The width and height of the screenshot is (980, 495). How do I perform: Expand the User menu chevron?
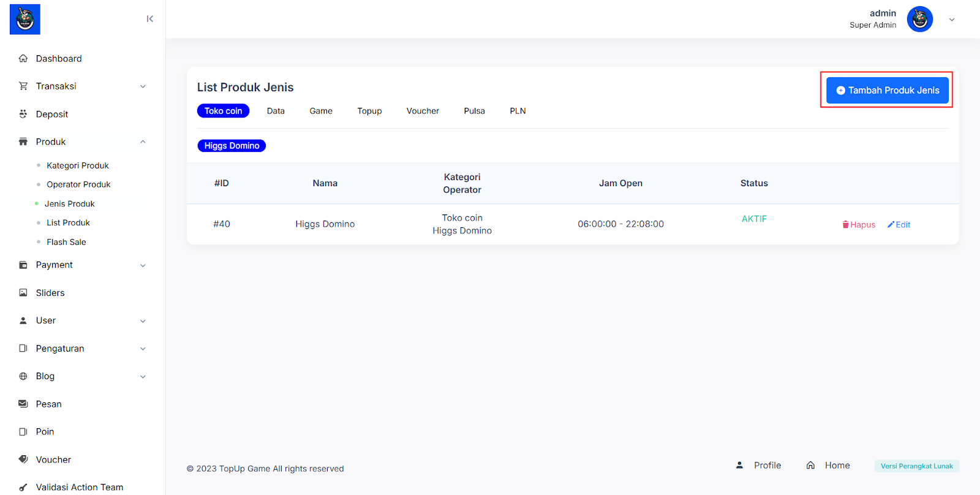pyautogui.click(x=143, y=321)
